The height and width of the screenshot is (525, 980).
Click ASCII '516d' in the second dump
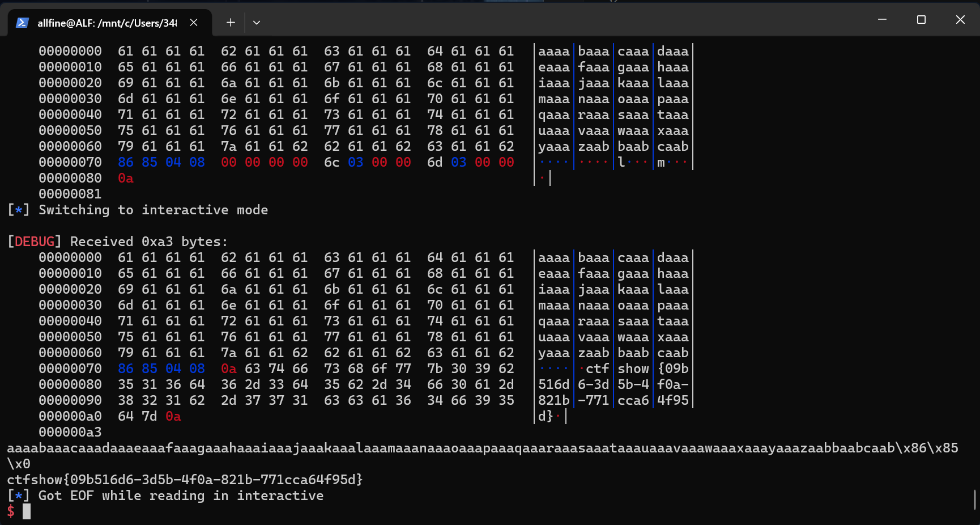tap(554, 384)
